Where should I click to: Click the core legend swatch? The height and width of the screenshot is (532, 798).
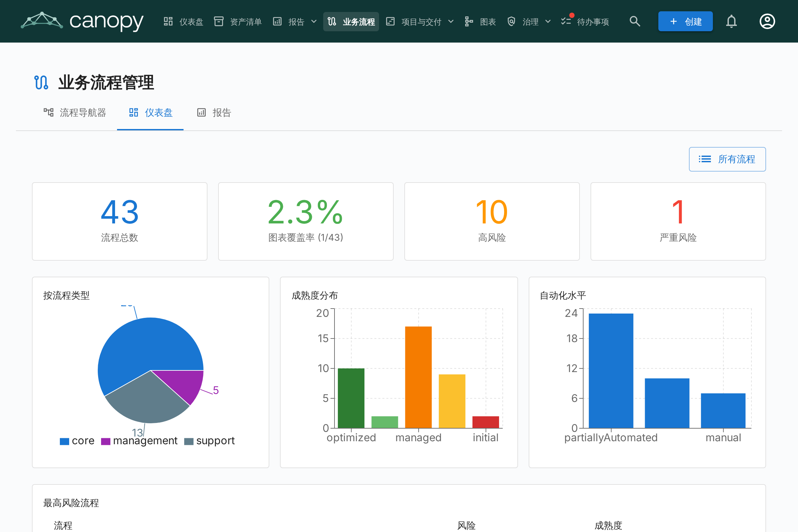(65, 441)
